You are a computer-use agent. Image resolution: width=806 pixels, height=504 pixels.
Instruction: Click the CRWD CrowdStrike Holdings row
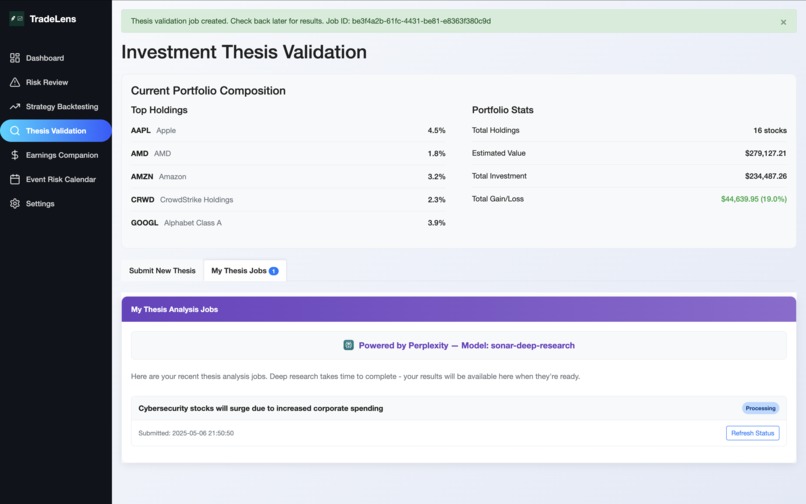288,200
